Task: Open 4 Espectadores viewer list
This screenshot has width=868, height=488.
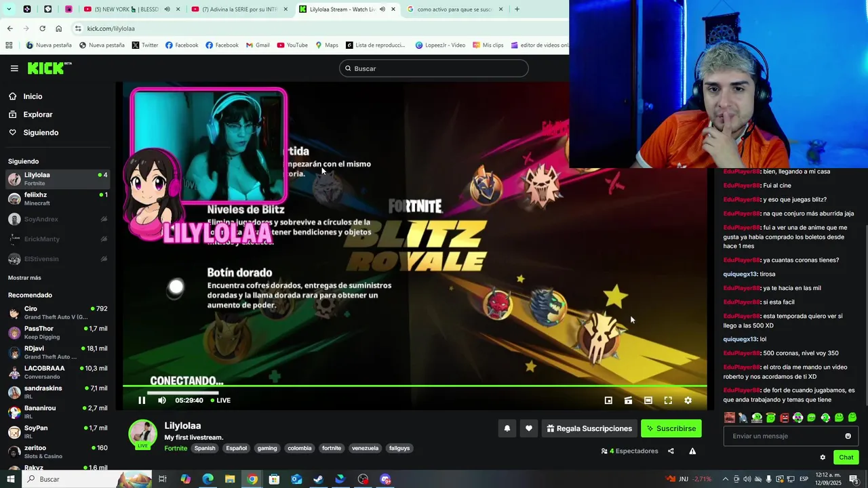Action: click(630, 451)
